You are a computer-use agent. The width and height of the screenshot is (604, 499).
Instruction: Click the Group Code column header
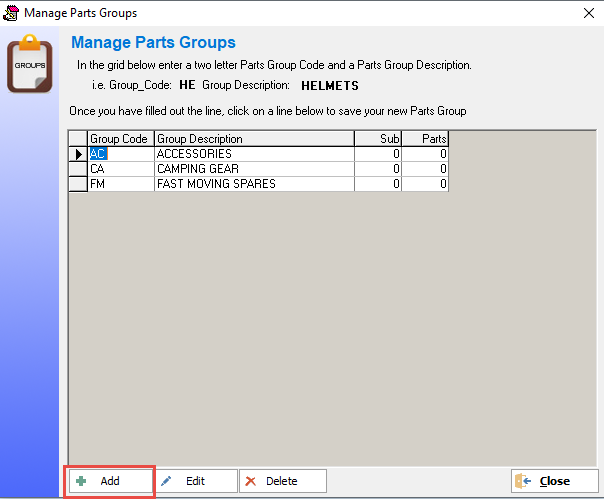pos(121,139)
